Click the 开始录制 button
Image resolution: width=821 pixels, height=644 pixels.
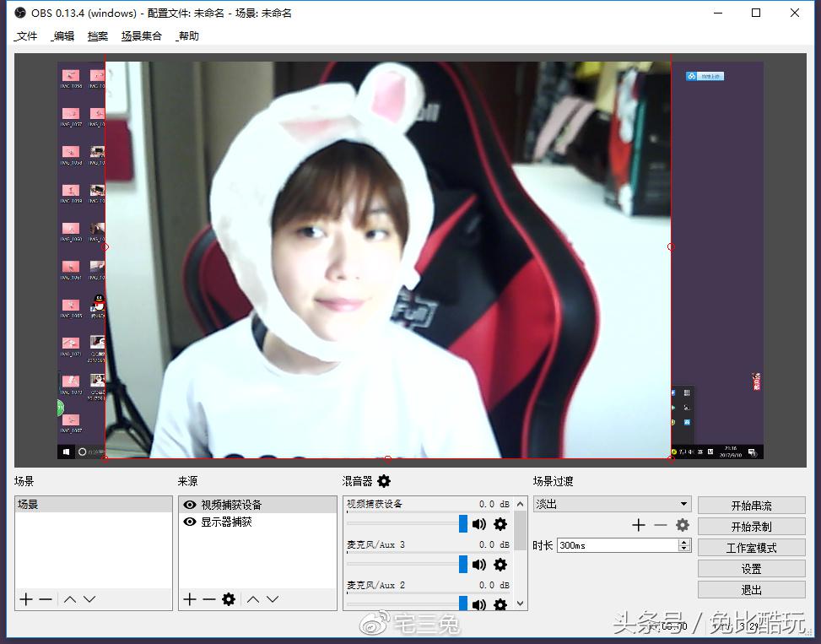(x=751, y=527)
